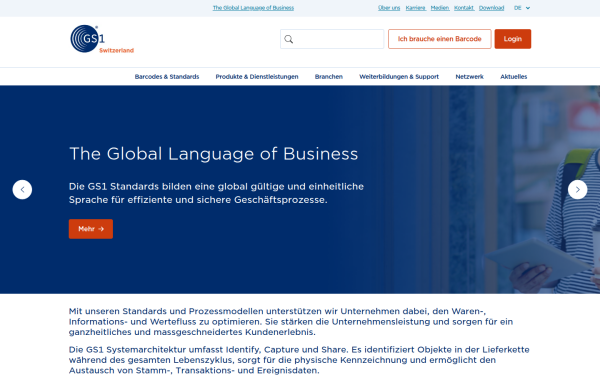Open the Kontakt link
The height and width of the screenshot is (375, 600).
pos(464,8)
